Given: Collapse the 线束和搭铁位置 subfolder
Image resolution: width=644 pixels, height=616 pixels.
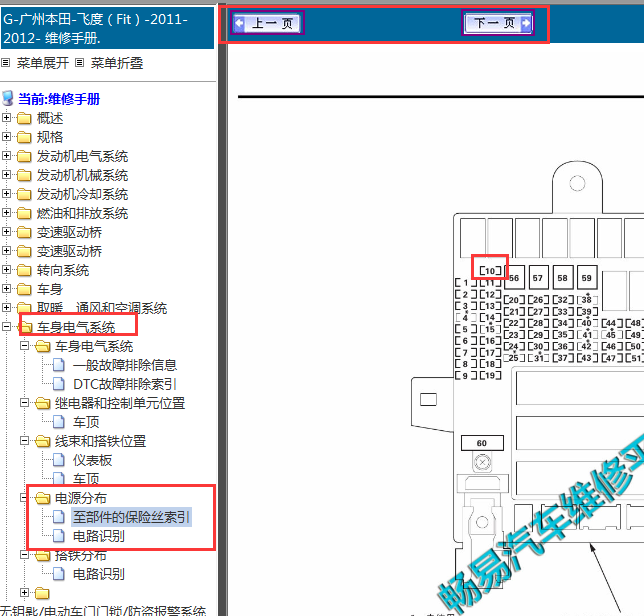Looking at the screenshot, I should tap(25, 441).
